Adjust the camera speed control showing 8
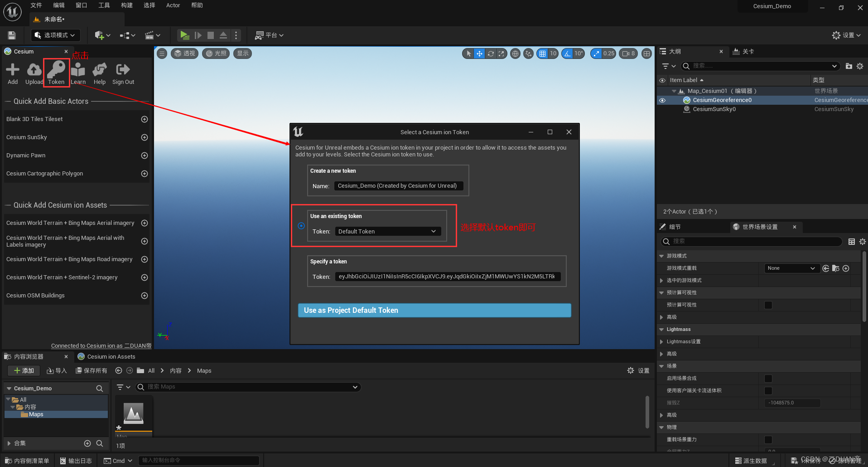The image size is (868, 467). [x=628, y=54]
